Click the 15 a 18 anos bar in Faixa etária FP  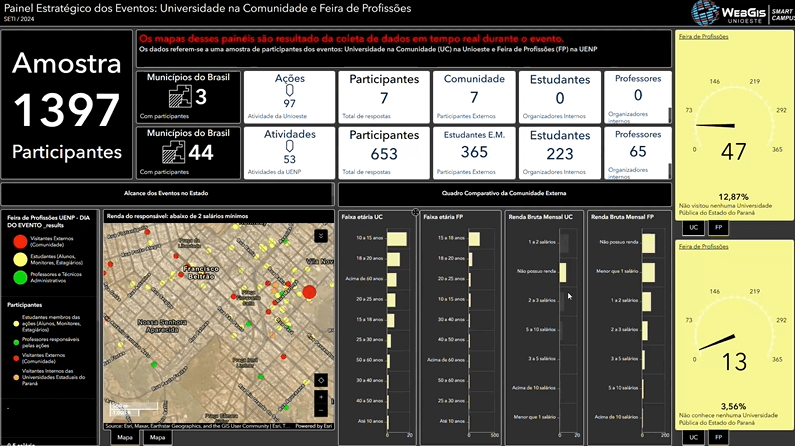tap(475, 239)
